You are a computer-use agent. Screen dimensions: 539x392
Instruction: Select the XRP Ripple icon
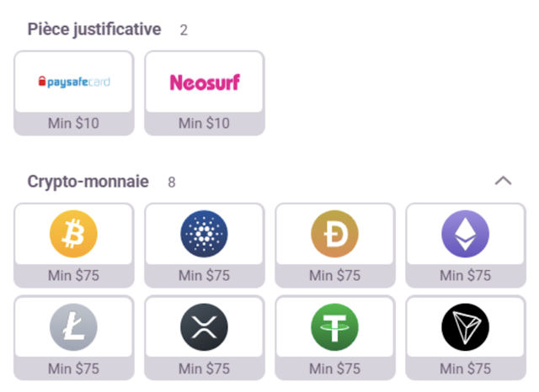[x=204, y=326]
